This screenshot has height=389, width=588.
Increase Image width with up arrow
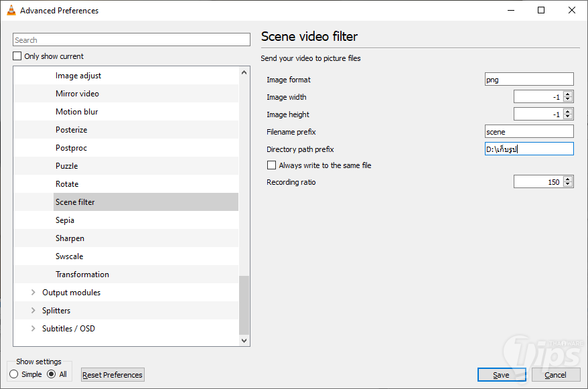568,94
